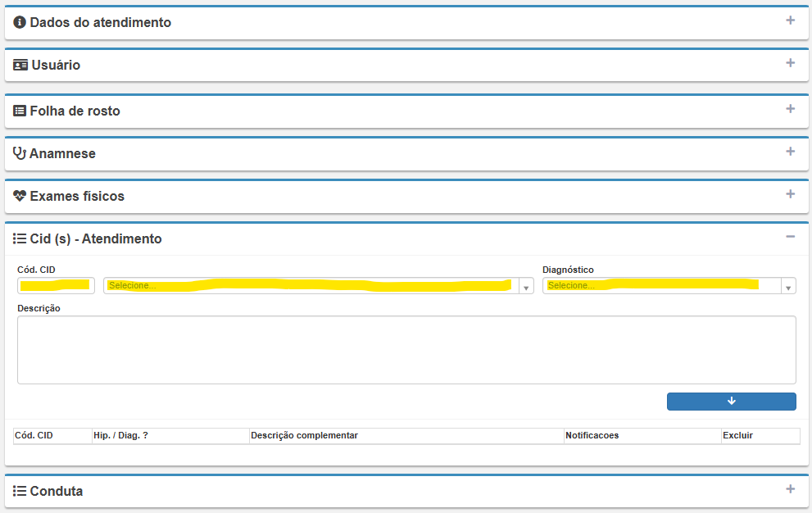
Task: Click the list icon beside Folha de rosto
Action: point(20,111)
